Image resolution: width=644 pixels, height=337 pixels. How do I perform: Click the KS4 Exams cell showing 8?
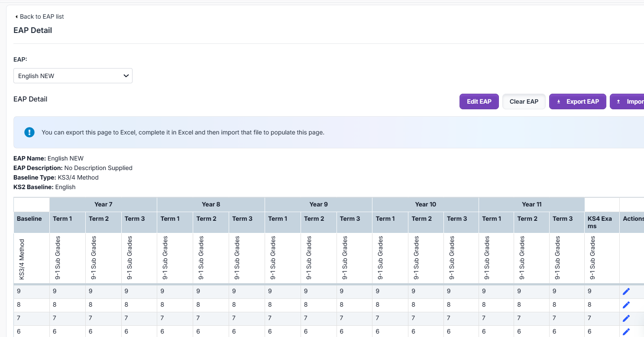(x=602, y=305)
